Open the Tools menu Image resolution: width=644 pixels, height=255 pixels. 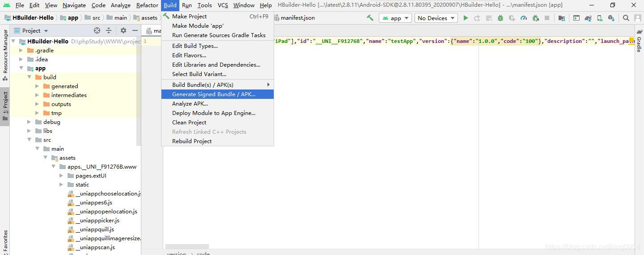point(204,5)
